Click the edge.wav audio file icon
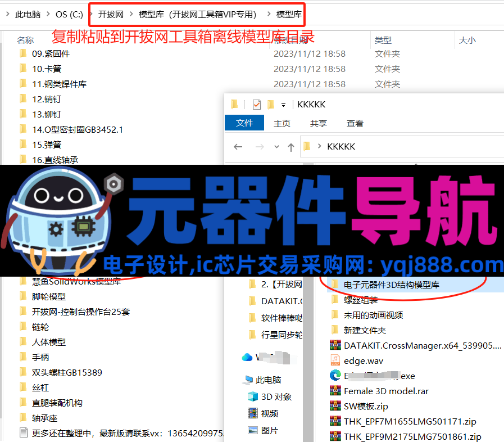 coord(335,360)
